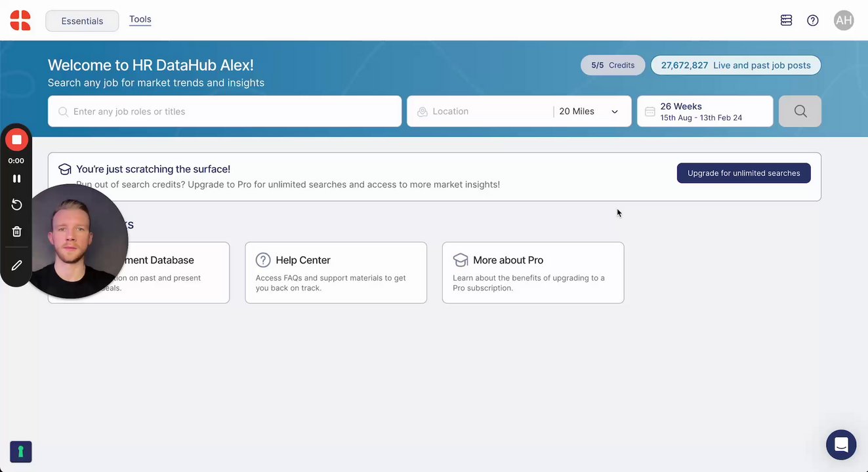868x472 pixels.
Task: Open the Help Center card
Action: point(336,273)
